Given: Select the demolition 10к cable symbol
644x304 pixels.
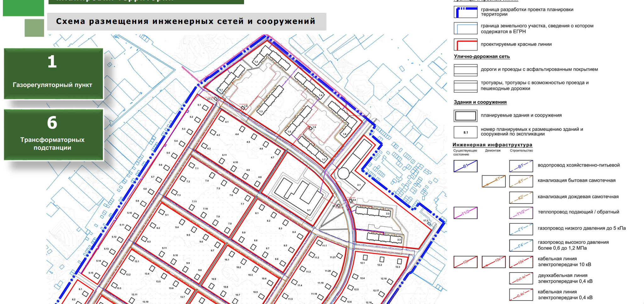Looking at the screenshot, I should point(494,262).
